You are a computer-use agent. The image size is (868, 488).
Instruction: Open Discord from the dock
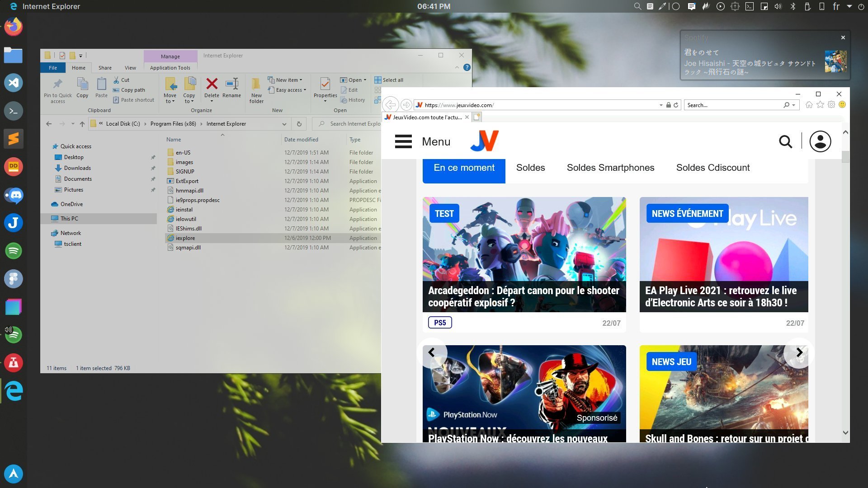coord(14,195)
